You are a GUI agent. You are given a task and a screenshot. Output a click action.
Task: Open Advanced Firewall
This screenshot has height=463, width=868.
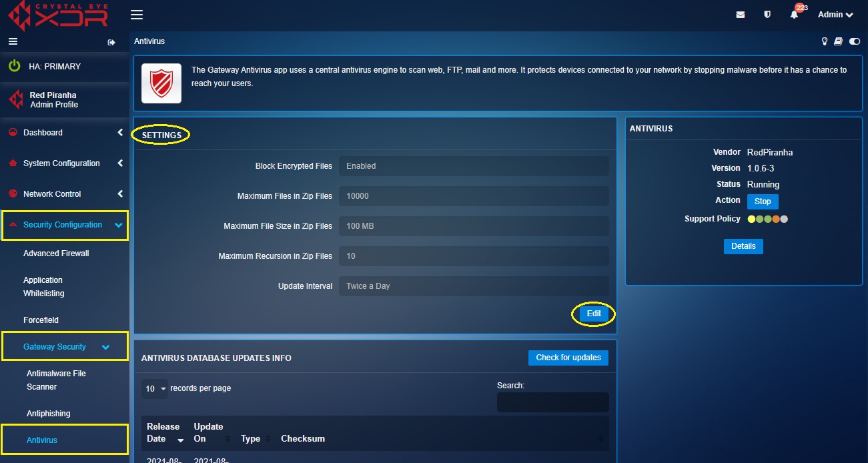pos(56,254)
